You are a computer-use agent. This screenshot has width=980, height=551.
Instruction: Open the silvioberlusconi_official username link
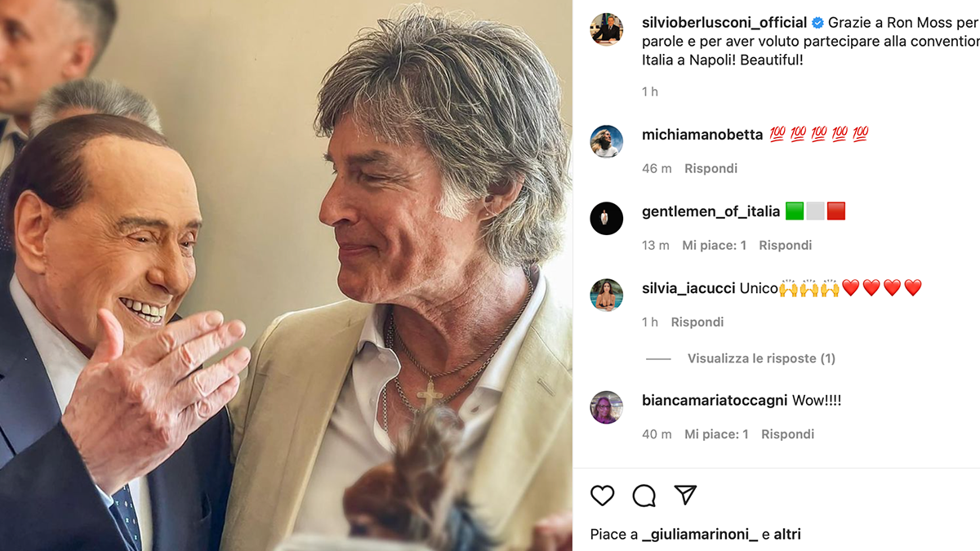coord(724,23)
